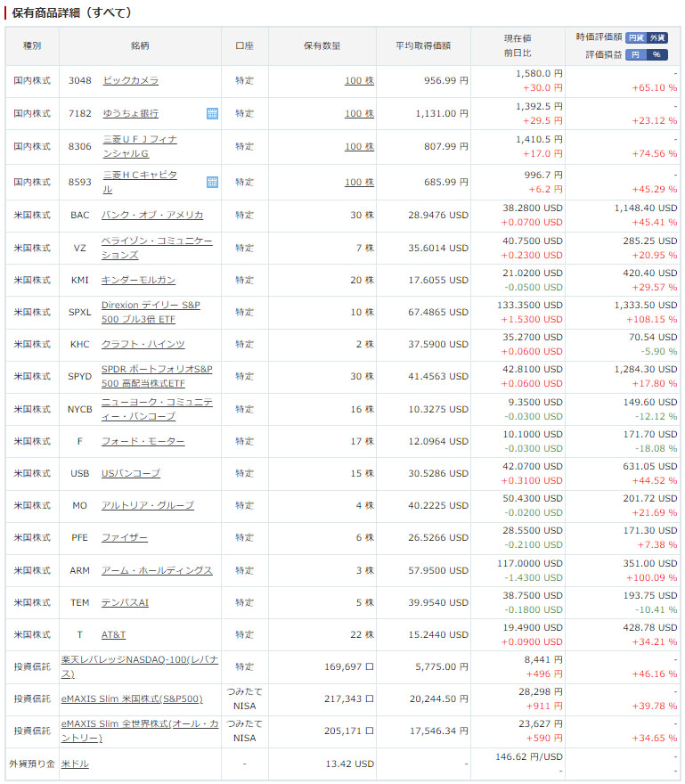Click the テンパスAI link
The image size is (685, 784).
tap(125, 602)
